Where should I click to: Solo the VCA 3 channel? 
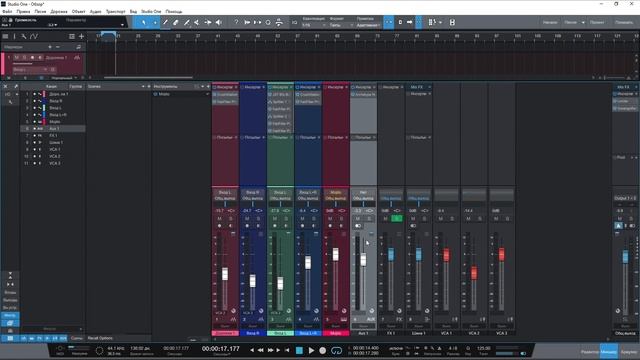point(507,219)
